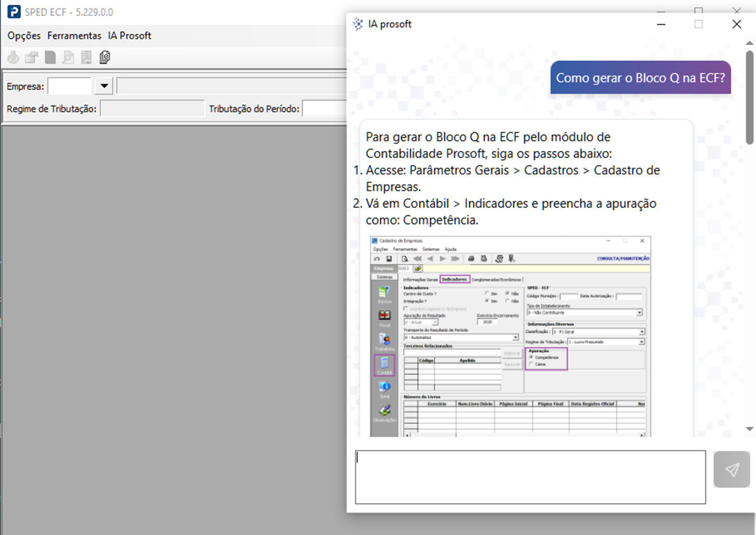Click the chat scrollbar down arrow

click(x=749, y=428)
